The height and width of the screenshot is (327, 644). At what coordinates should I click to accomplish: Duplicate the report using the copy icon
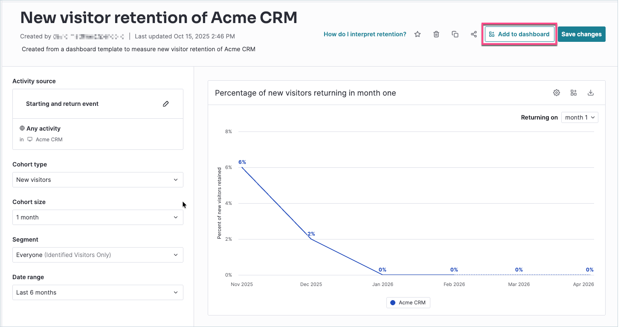click(455, 34)
